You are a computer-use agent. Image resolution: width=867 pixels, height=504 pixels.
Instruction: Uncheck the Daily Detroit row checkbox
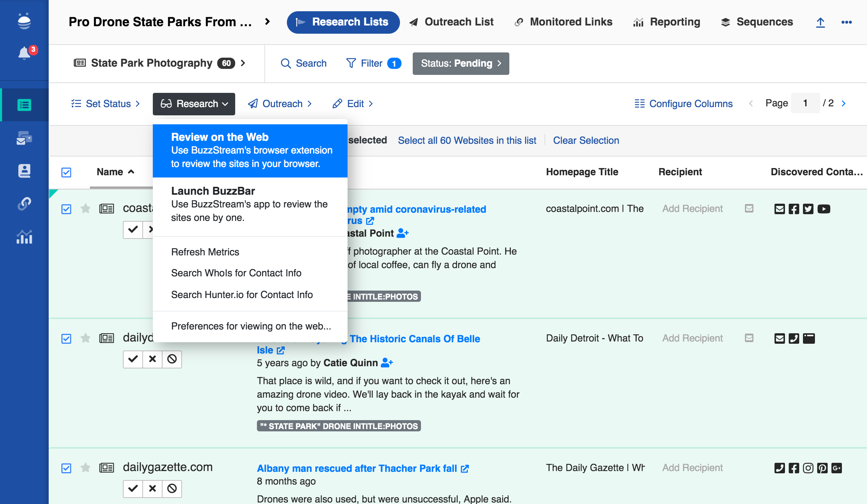[66, 338]
